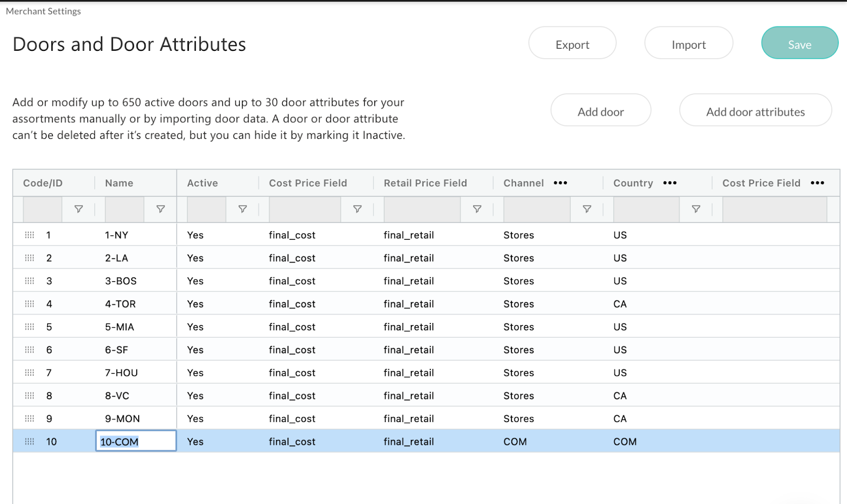Screen dimensions: 847x504
Task: Click Add door attributes button
Action: (x=755, y=110)
